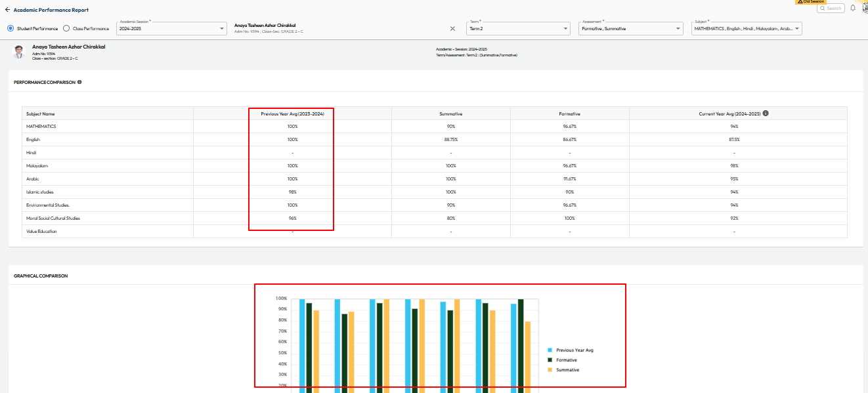868x393 pixels.
Task: Expand the Term dropdown
Action: [x=519, y=29]
